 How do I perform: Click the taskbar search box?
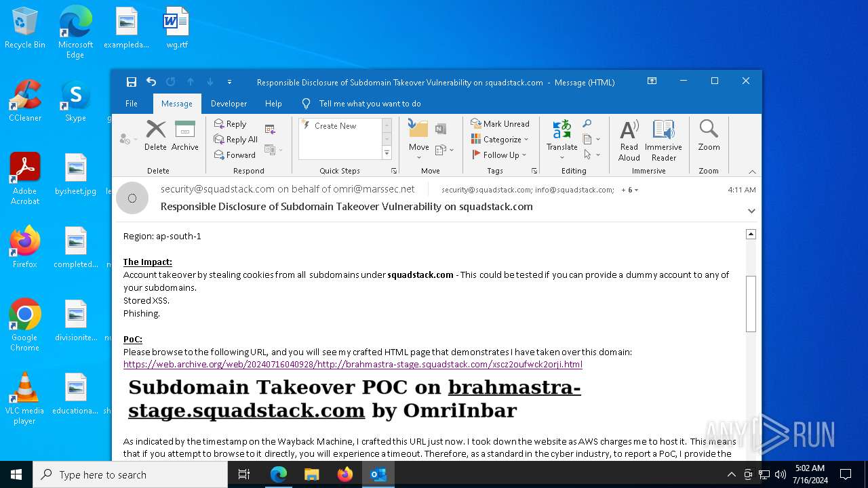[130, 474]
